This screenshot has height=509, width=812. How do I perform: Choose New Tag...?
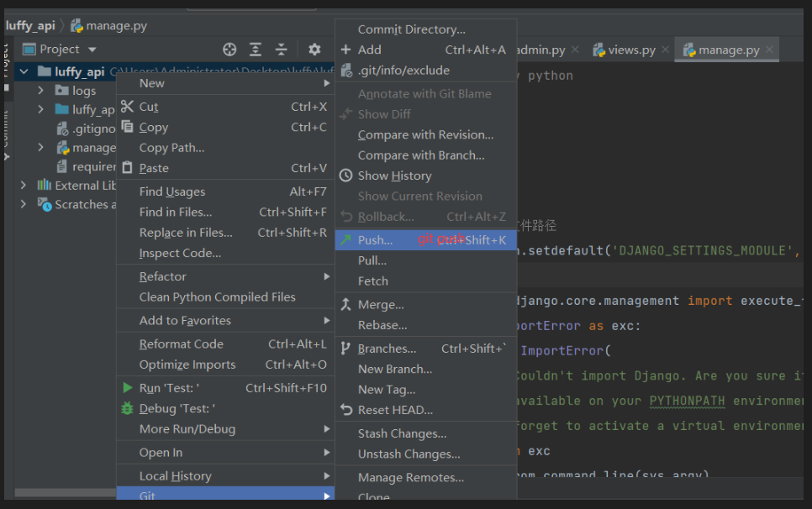(426, 390)
